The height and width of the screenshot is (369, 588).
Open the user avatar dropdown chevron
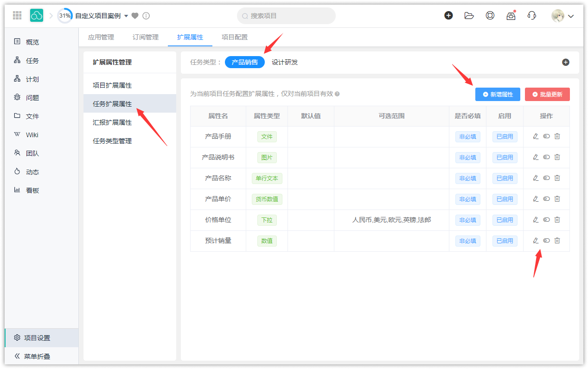[571, 16]
